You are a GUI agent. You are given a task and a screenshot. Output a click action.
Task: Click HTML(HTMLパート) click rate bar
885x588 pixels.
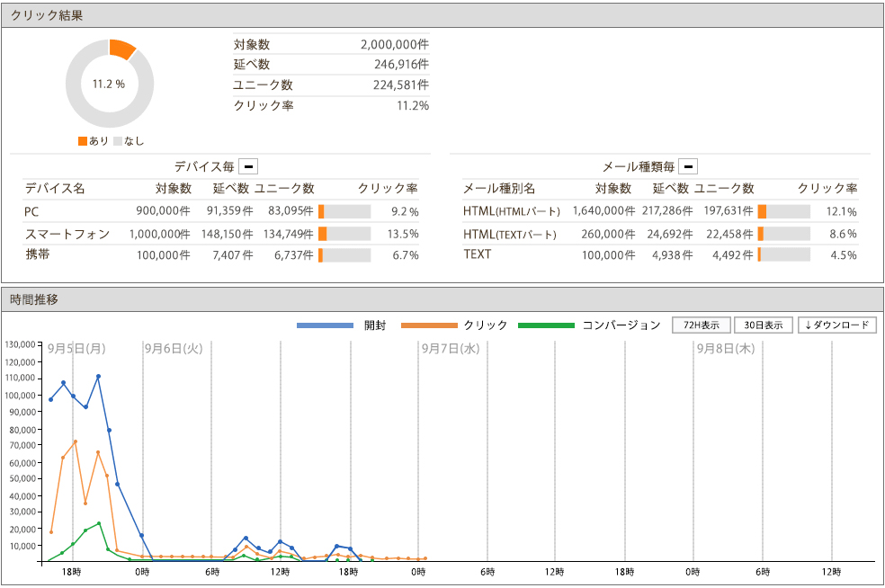tap(784, 211)
